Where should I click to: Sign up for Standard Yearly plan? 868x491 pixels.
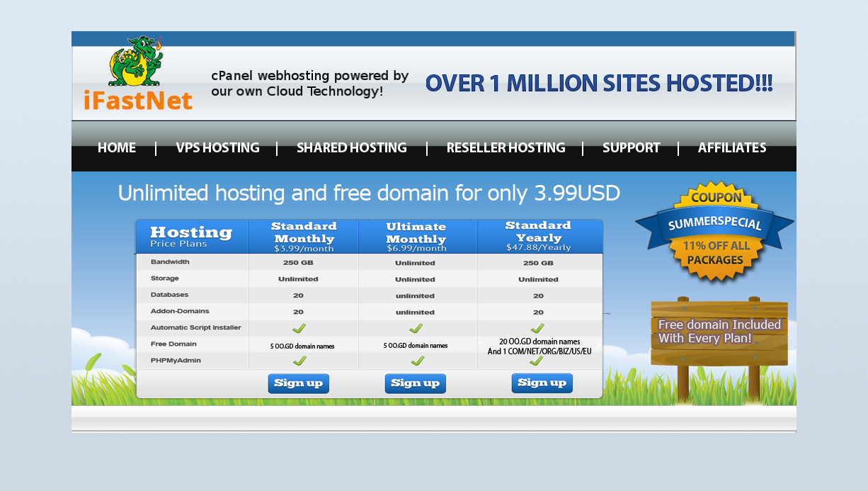pos(542,383)
